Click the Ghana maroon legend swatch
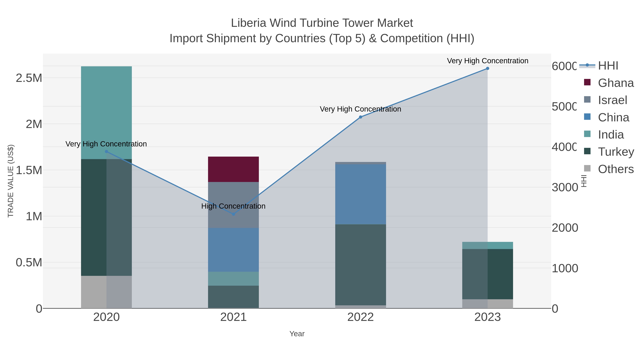The image size is (644, 362). [x=587, y=82]
